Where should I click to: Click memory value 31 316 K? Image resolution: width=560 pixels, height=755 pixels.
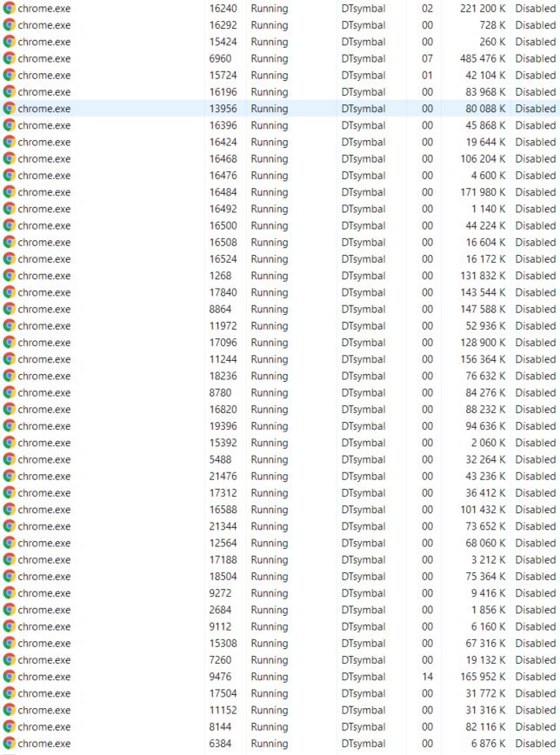tap(486, 711)
